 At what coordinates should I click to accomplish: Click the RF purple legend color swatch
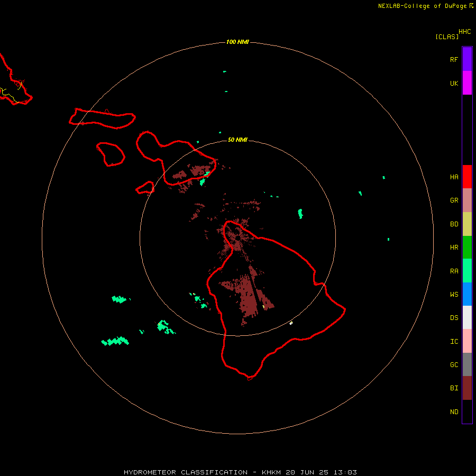pos(467,59)
